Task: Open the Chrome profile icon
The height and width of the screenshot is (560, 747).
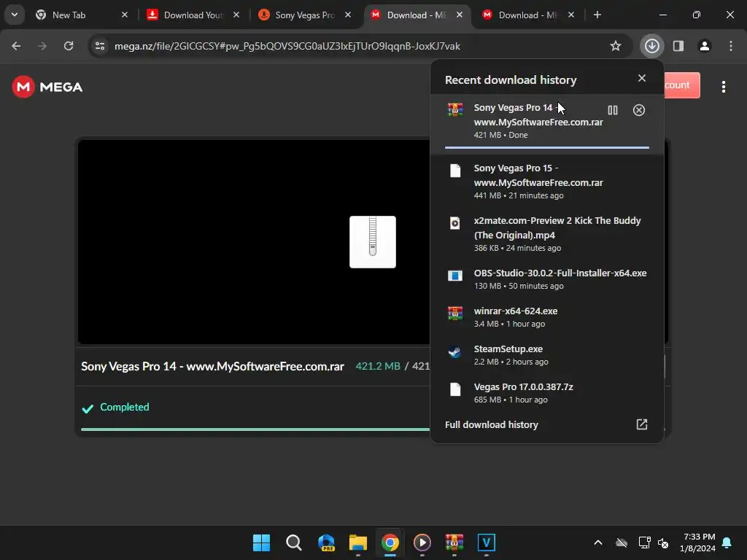Action: 704,46
